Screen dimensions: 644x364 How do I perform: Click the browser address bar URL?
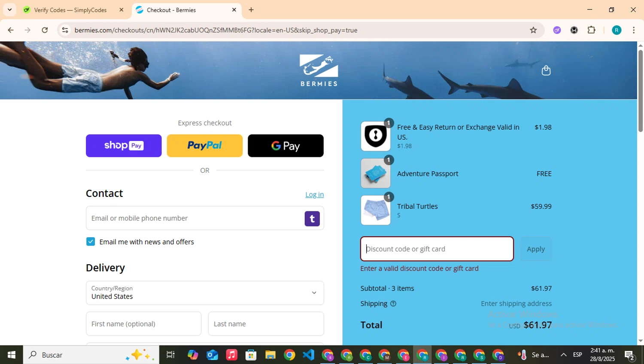coord(216,30)
